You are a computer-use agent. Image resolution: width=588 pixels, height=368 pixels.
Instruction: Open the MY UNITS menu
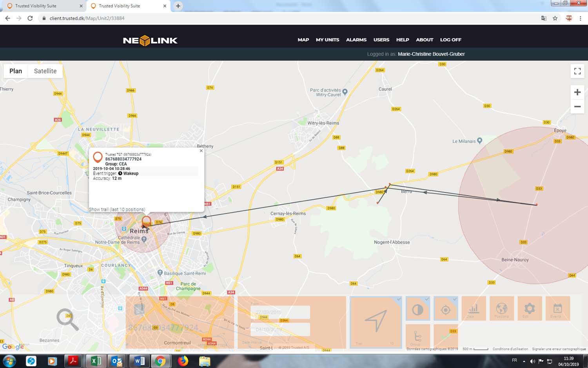[327, 40]
